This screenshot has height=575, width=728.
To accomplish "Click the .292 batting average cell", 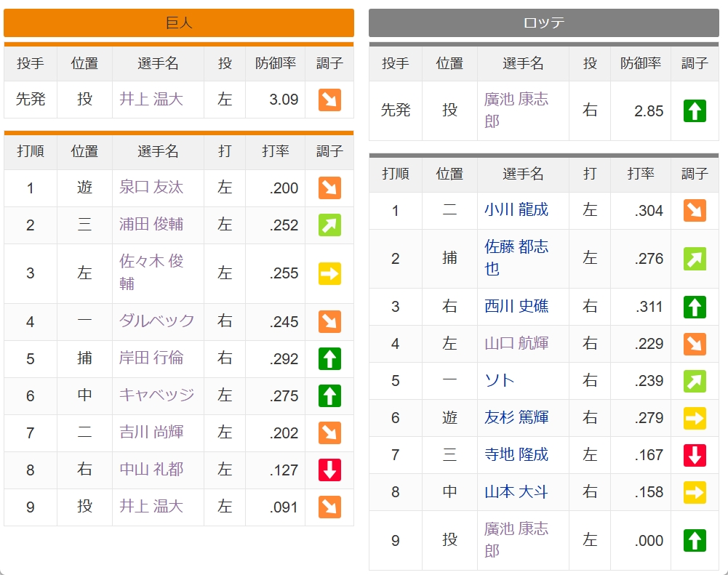I will [x=276, y=358].
